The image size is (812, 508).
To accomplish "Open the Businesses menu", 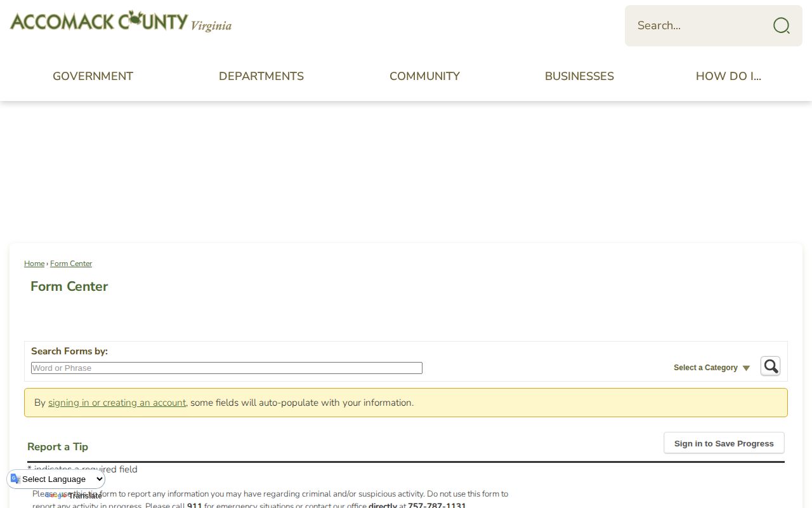I will coord(579,76).
